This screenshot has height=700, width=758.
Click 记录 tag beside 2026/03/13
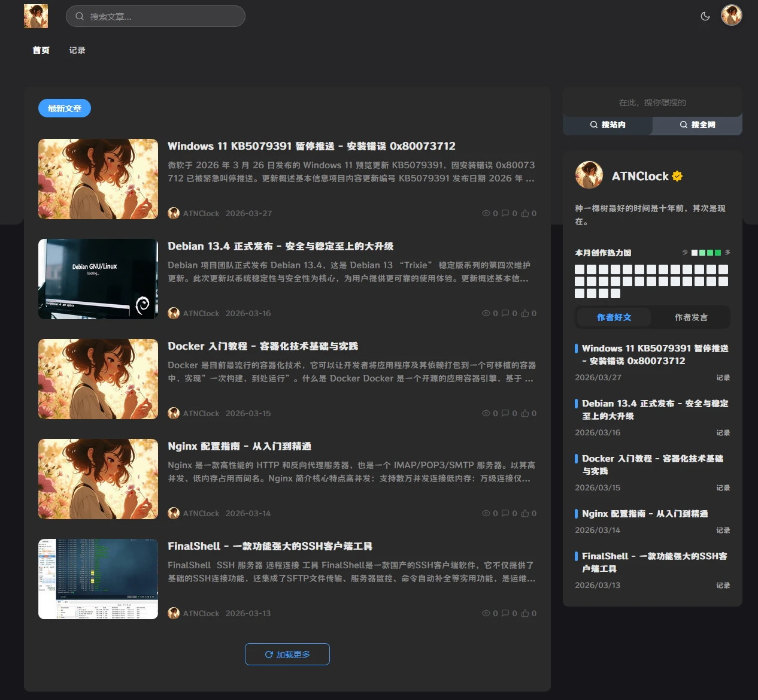[x=723, y=586]
